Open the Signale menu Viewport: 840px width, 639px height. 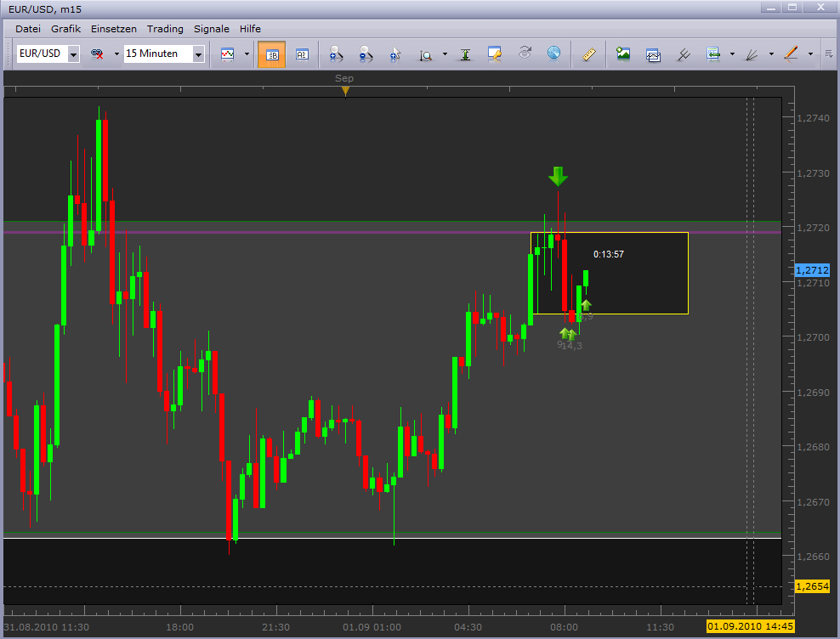(x=212, y=29)
